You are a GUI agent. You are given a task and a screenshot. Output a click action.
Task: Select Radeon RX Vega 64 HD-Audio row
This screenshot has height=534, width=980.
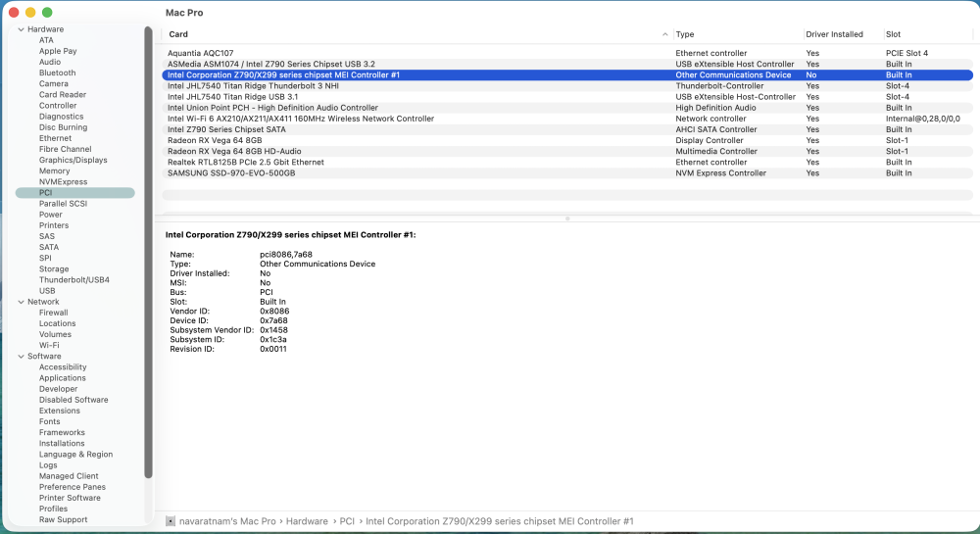click(567, 151)
